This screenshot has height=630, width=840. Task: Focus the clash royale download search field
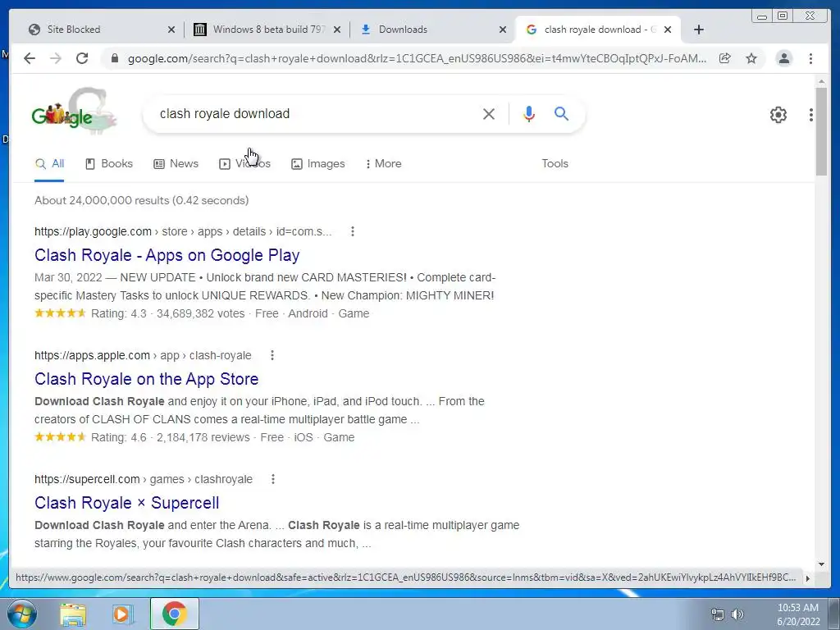[x=316, y=113]
